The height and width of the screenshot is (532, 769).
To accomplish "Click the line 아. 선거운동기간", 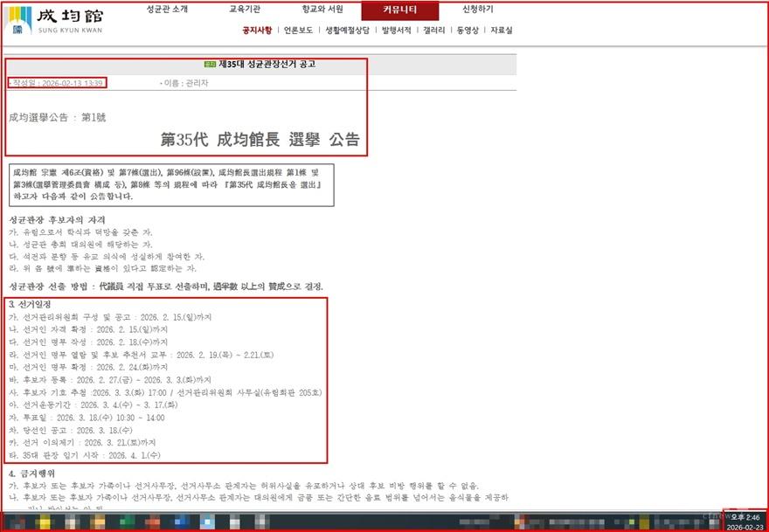I will point(94,405).
